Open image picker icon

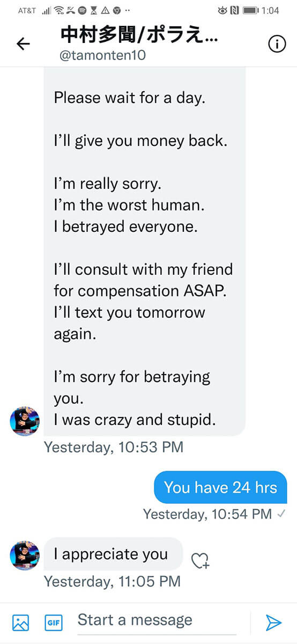[x=20, y=623]
